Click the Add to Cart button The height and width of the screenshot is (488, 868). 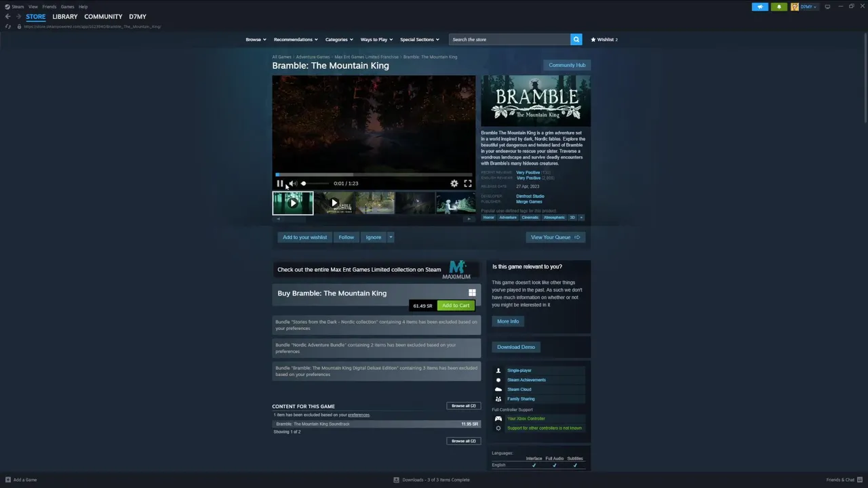456,306
